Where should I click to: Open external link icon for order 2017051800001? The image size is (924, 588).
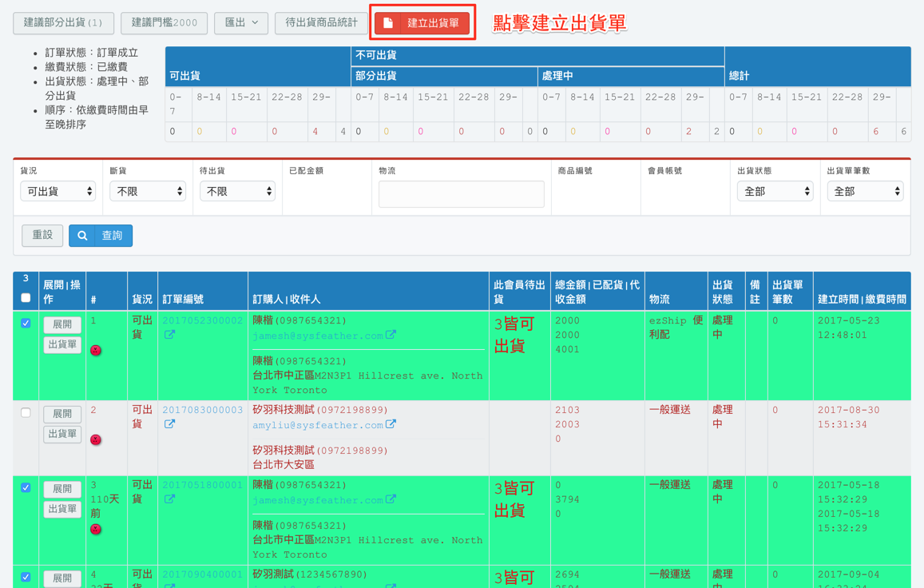(x=169, y=500)
